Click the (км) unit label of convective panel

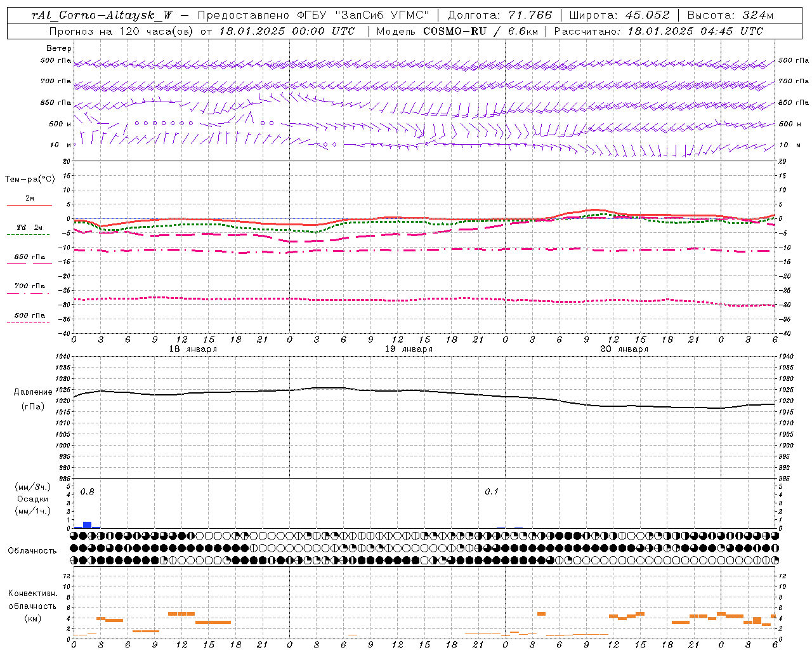[33, 618]
